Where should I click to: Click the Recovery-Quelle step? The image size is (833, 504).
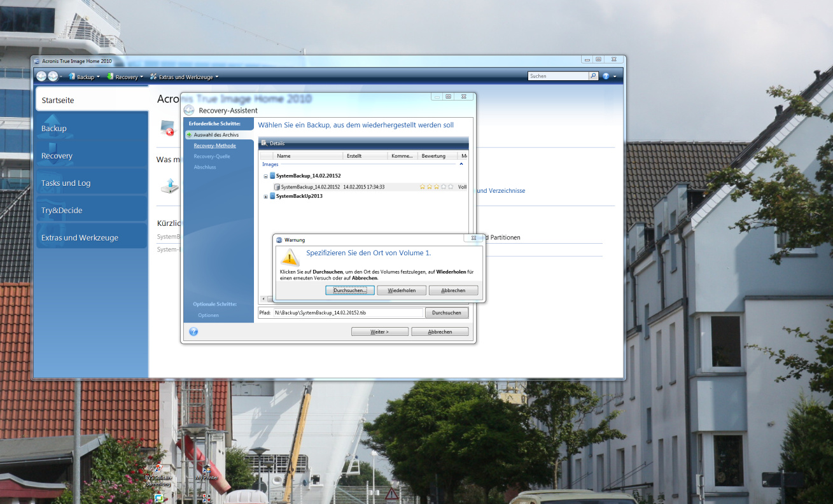click(212, 157)
